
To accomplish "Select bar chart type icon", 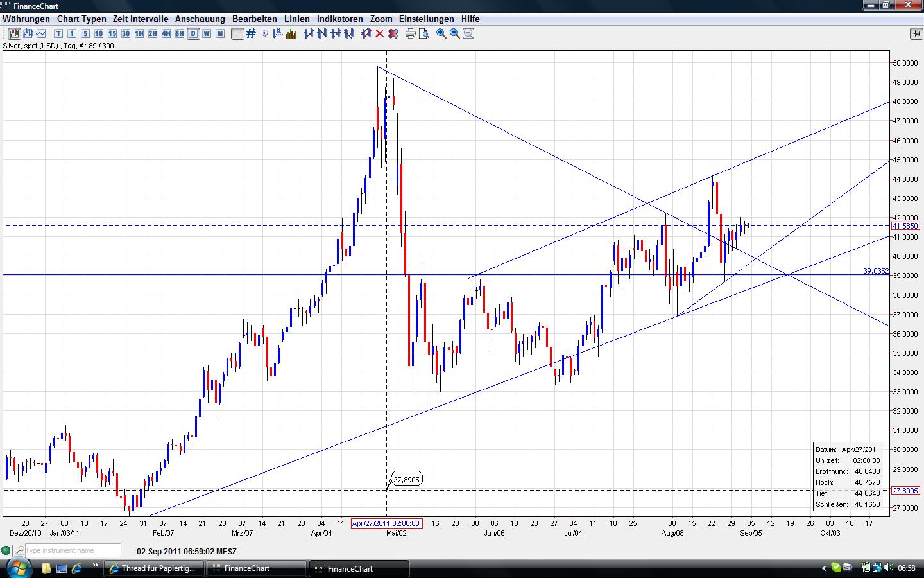I will pyautogui.click(x=28, y=33).
